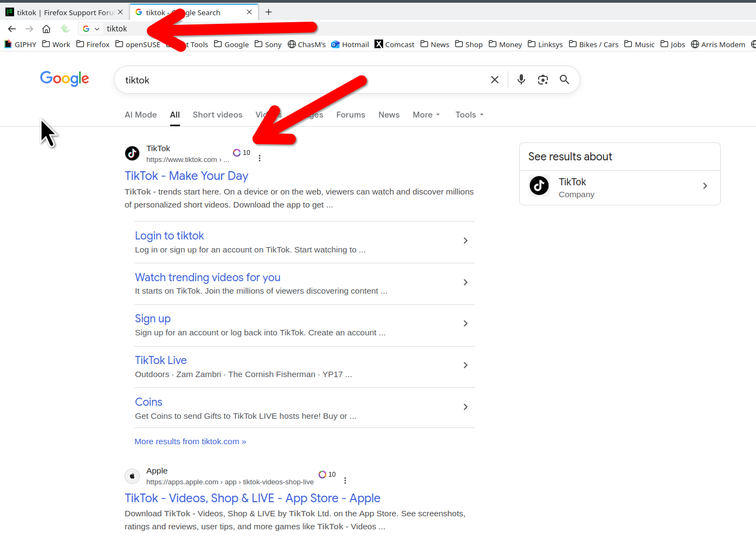Image resolution: width=756 pixels, height=545 pixels.
Task: Click the voice search microphone icon
Action: point(521,80)
